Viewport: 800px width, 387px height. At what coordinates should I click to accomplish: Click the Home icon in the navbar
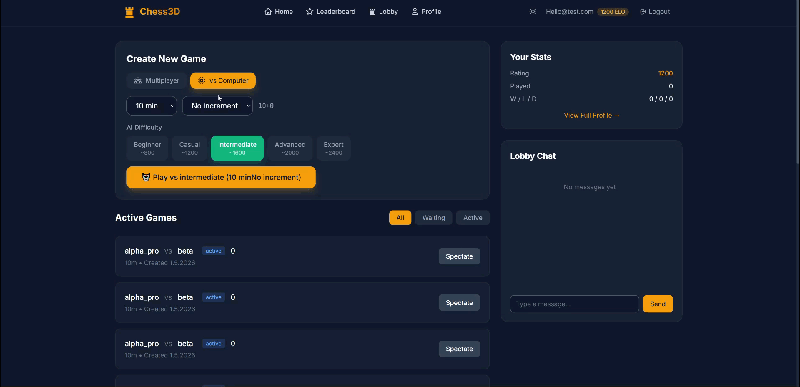pos(268,12)
